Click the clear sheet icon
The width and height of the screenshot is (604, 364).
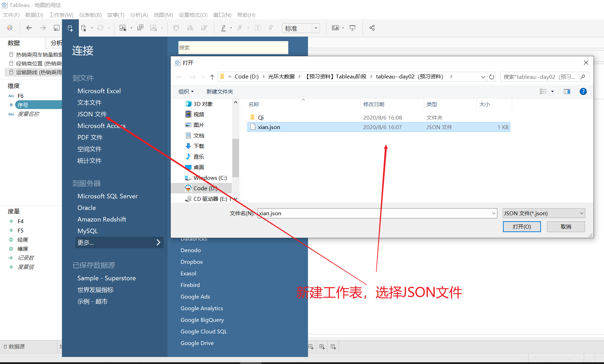pyautogui.click(x=153, y=28)
